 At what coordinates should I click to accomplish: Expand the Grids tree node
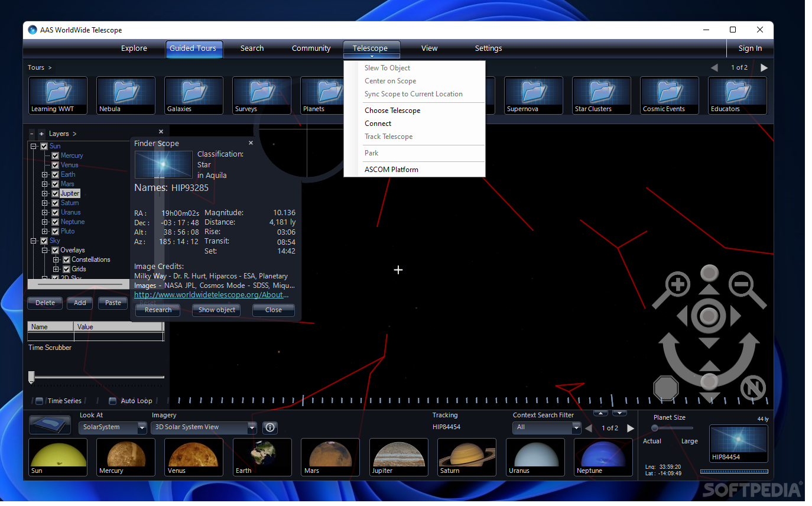(x=56, y=269)
